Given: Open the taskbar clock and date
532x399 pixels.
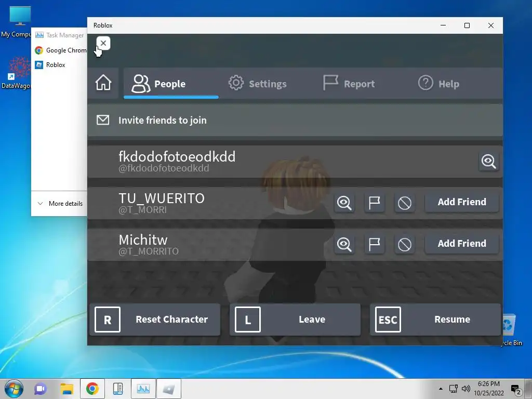Looking at the screenshot, I should tap(488, 389).
